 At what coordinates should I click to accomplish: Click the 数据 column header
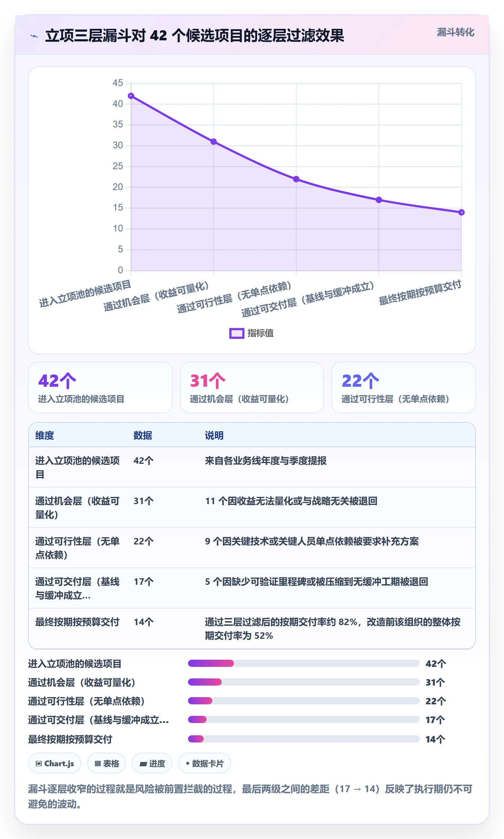pyautogui.click(x=143, y=435)
